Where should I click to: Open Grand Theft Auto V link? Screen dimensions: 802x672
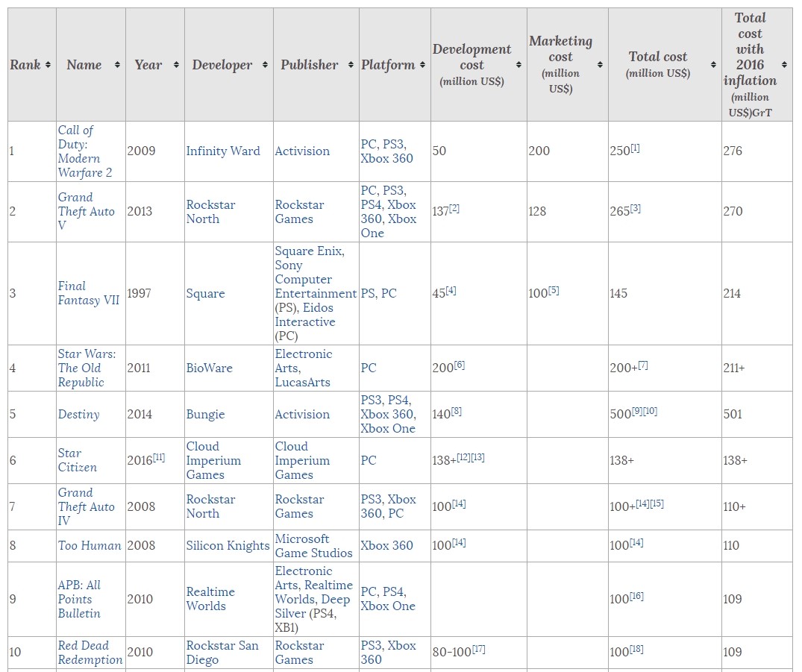(86, 211)
